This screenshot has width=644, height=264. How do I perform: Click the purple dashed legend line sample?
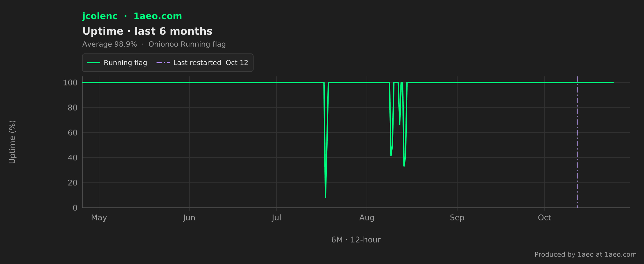pos(163,63)
